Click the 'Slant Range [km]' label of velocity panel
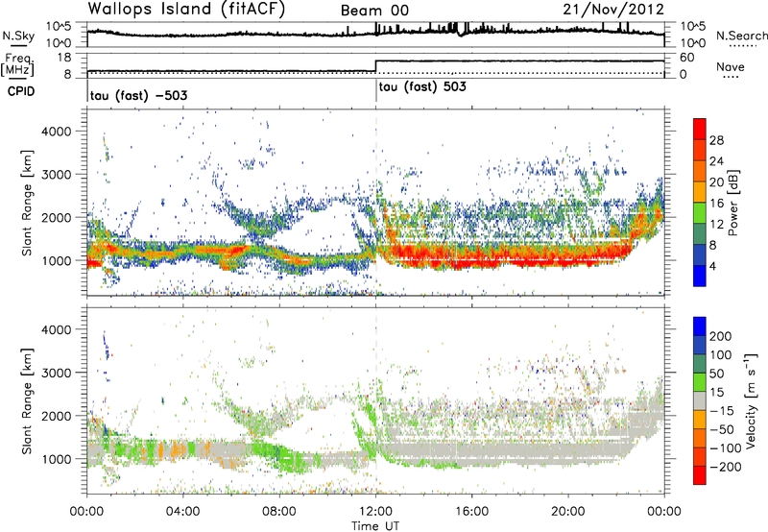This screenshot has width=768, height=532. (27, 400)
